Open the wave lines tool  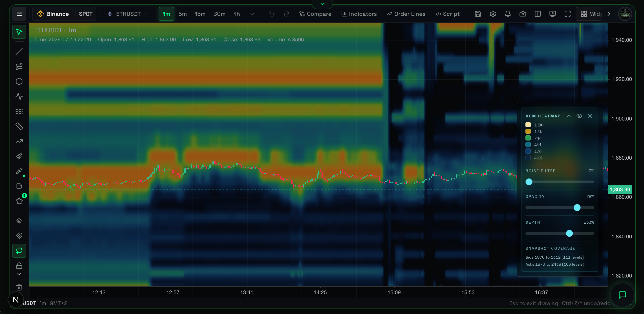coord(19,111)
